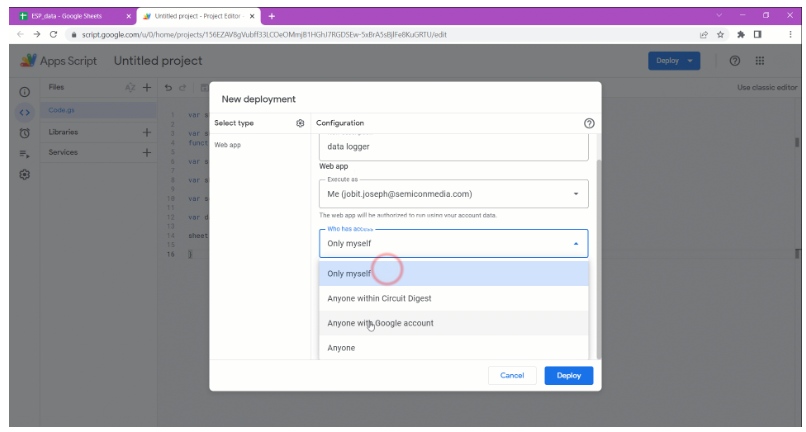Click the help icon next to Configuration

click(590, 123)
